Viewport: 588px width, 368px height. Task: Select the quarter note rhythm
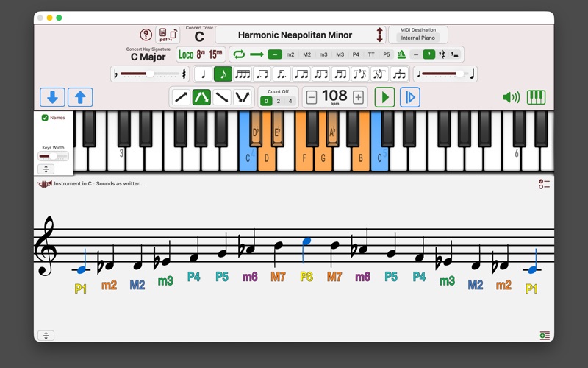(204, 74)
